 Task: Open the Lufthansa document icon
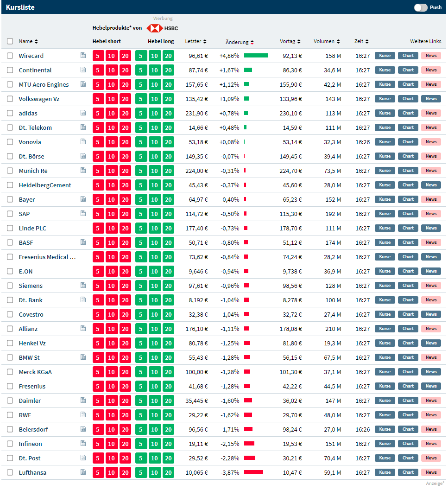(83, 472)
